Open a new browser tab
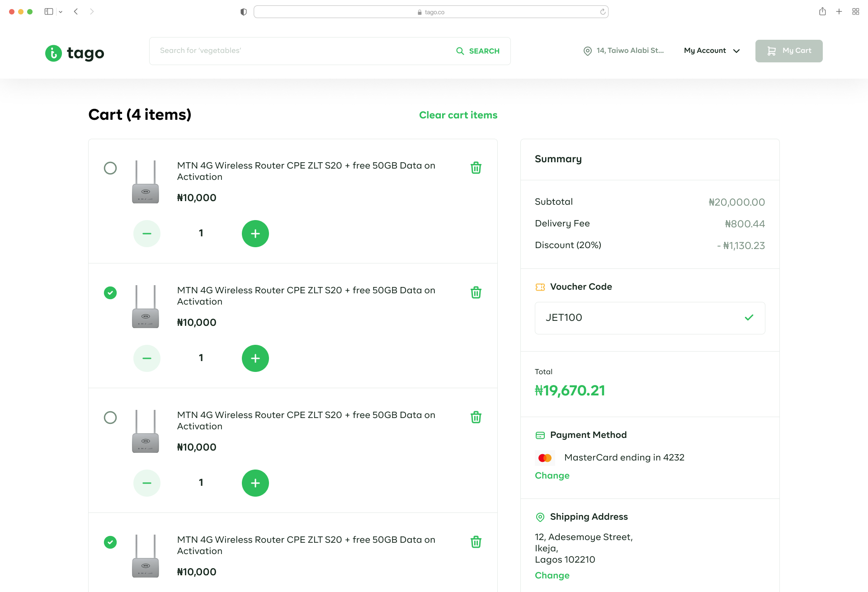This screenshot has width=868, height=592. (839, 11)
